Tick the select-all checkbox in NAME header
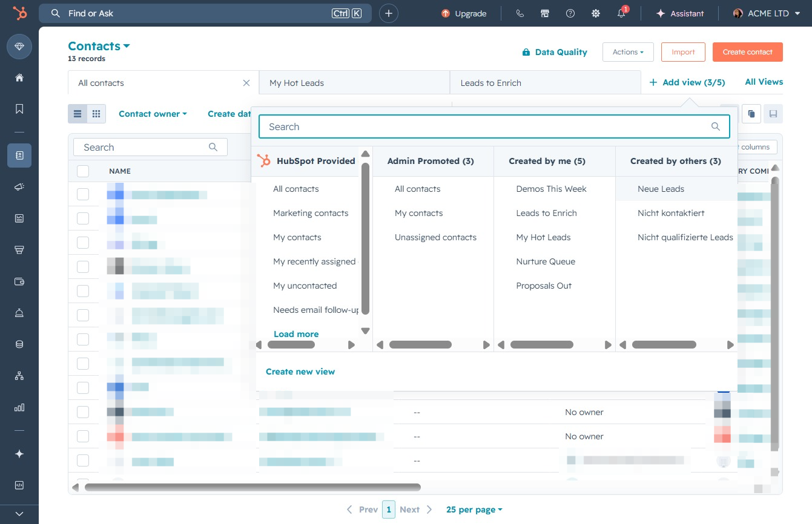The width and height of the screenshot is (812, 524). (x=83, y=171)
